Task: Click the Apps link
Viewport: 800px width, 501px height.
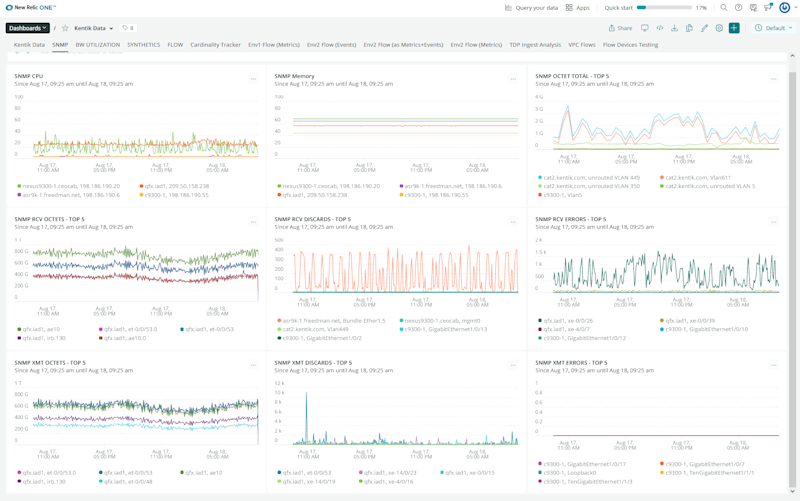Action: pos(583,8)
